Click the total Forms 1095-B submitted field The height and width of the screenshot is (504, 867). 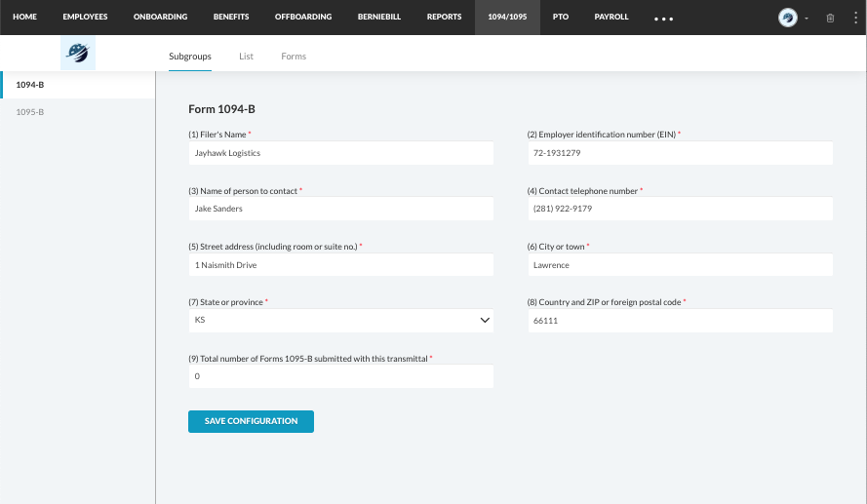(340, 376)
